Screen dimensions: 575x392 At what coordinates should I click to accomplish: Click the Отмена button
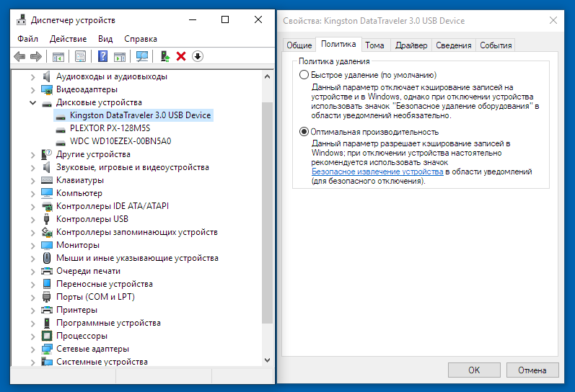click(532, 370)
